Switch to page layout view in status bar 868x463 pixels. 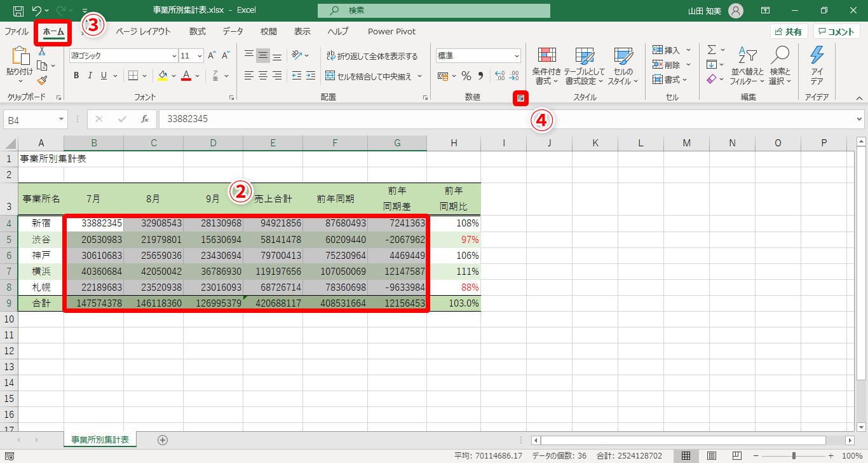click(712, 456)
